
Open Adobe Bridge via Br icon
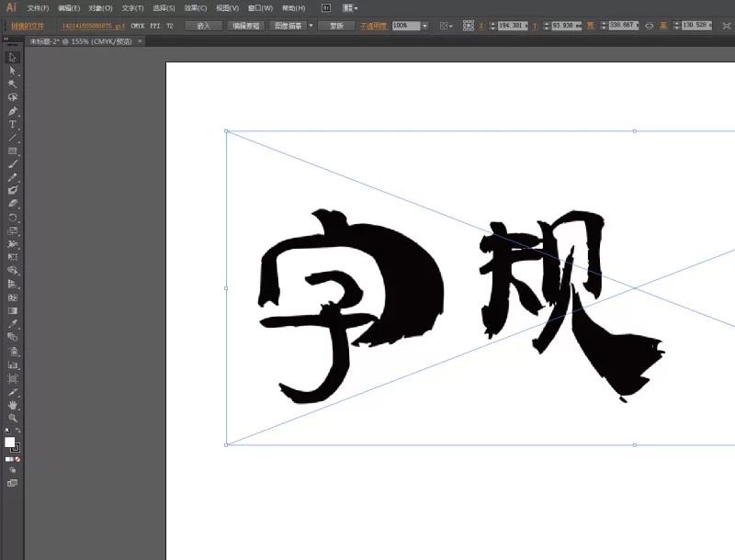pos(324,7)
